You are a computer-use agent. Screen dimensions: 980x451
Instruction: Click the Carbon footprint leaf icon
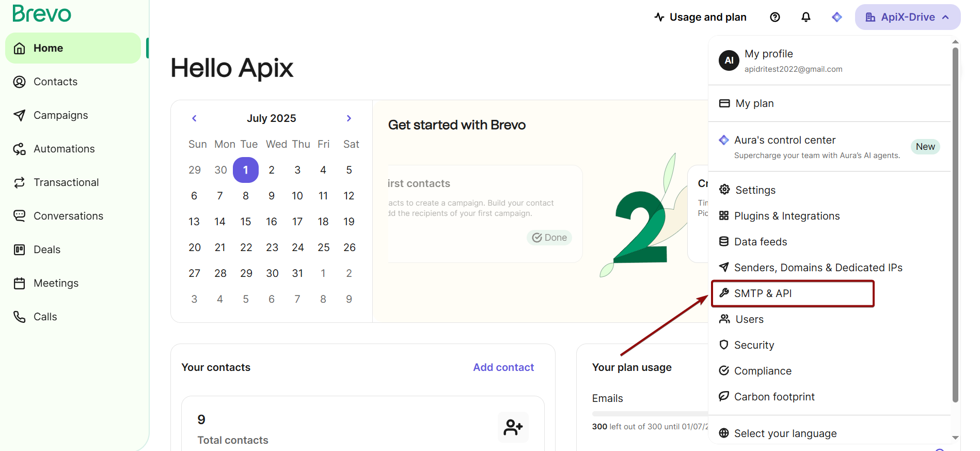[724, 396]
